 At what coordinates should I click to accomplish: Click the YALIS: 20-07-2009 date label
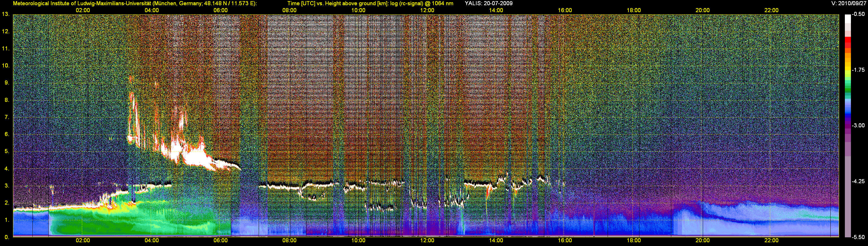click(x=489, y=3)
